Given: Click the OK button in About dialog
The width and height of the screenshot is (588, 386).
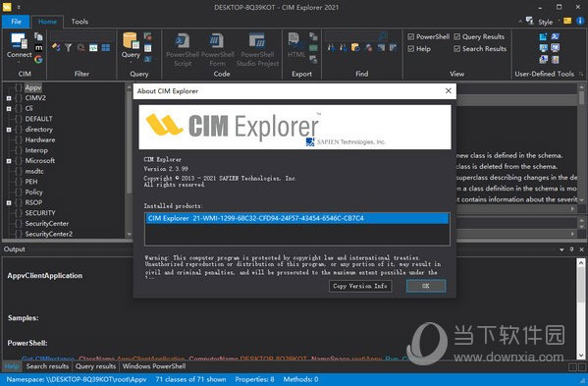Looking at the screenshot, I should pyautogui.click(x=426, y=286).
